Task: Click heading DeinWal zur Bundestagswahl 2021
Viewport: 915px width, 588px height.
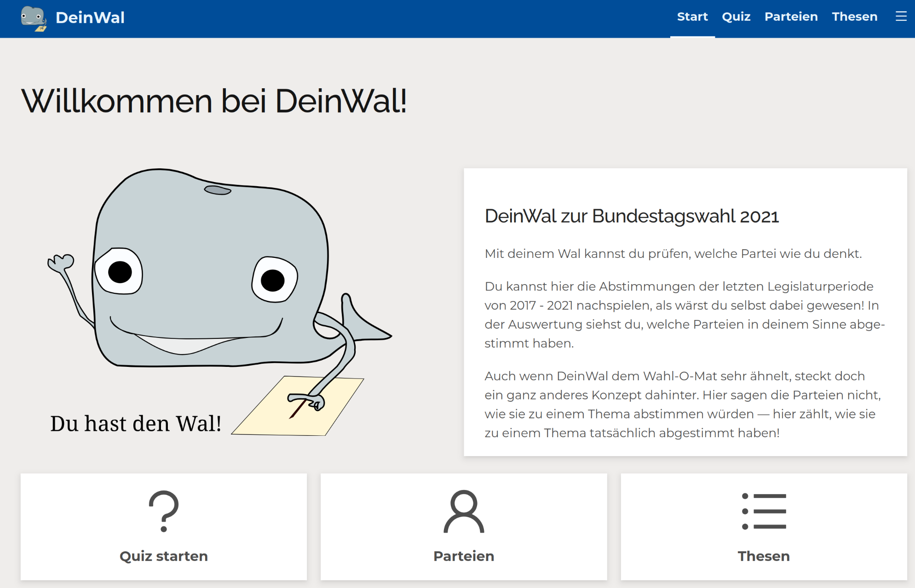Action: (x=632, y=216)
